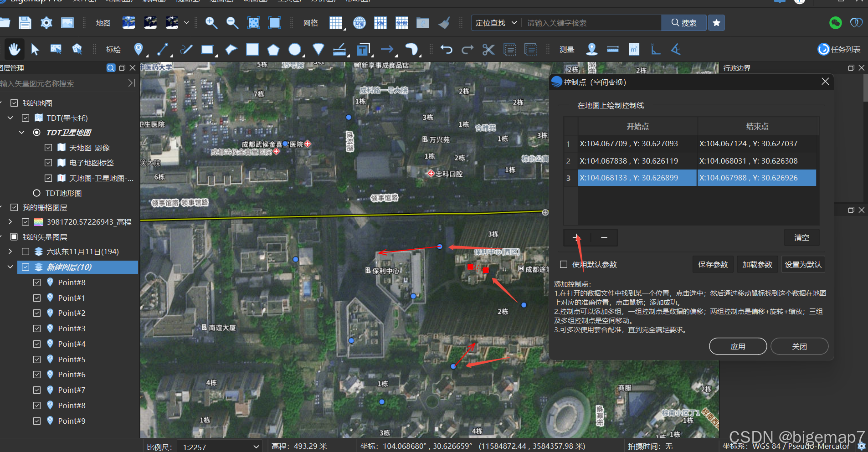Select the Lng longitude-latitude grid icon
The height and width of the screenshot is (452, 868).
360,23
